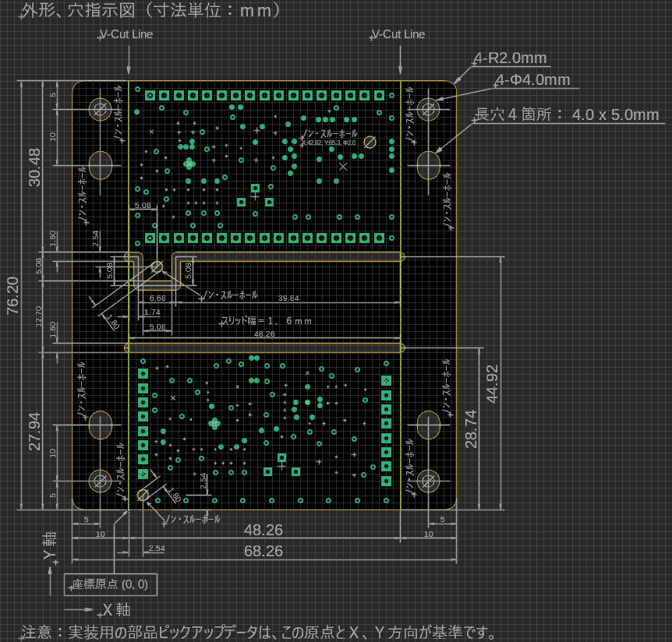Viewport: 672px width, 642px height.
Task: Click the 76.20 overall height dimension
Action: point(13,295)
